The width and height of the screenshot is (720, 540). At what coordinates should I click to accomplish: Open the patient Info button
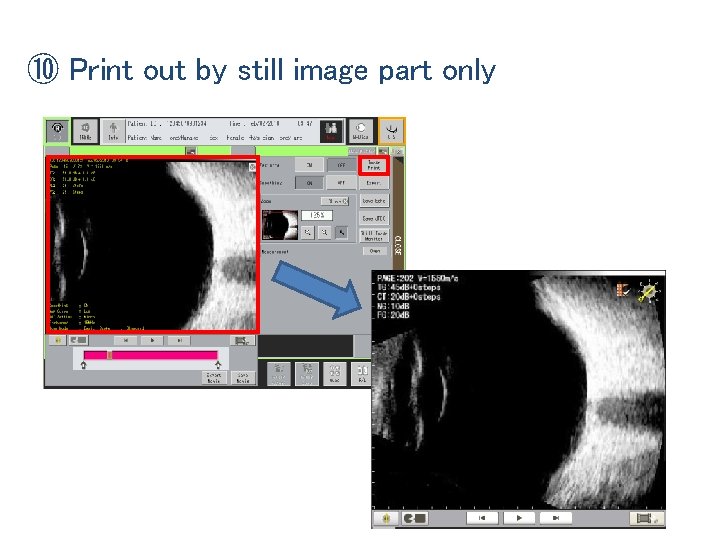tap(113, 131)
